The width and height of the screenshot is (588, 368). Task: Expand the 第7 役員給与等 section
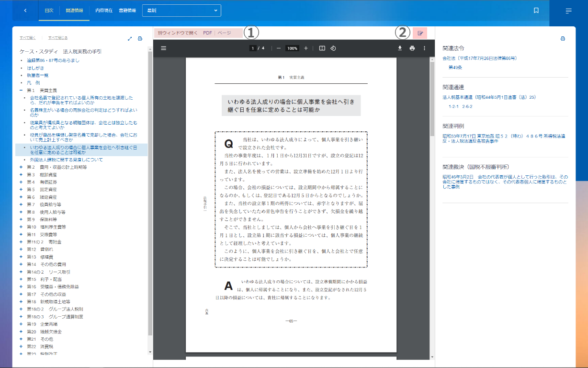(x=21, y=205)
